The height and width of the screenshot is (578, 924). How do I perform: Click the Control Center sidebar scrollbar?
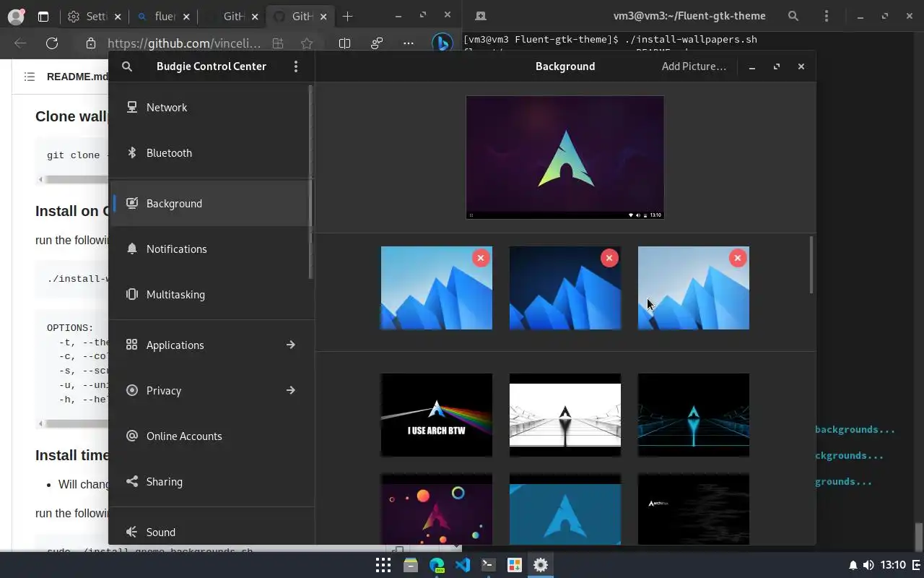click(311, 181)
